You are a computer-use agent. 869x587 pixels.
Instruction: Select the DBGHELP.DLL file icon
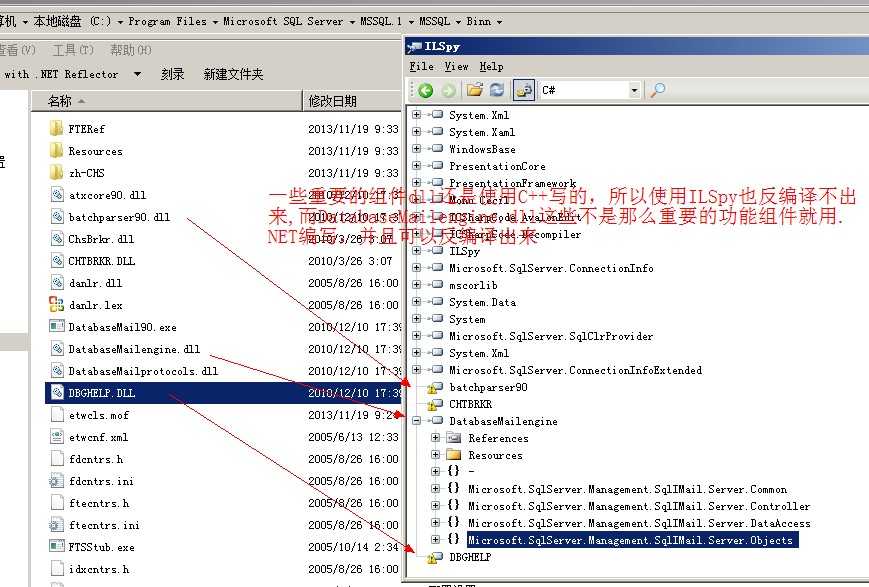(57, 392)
